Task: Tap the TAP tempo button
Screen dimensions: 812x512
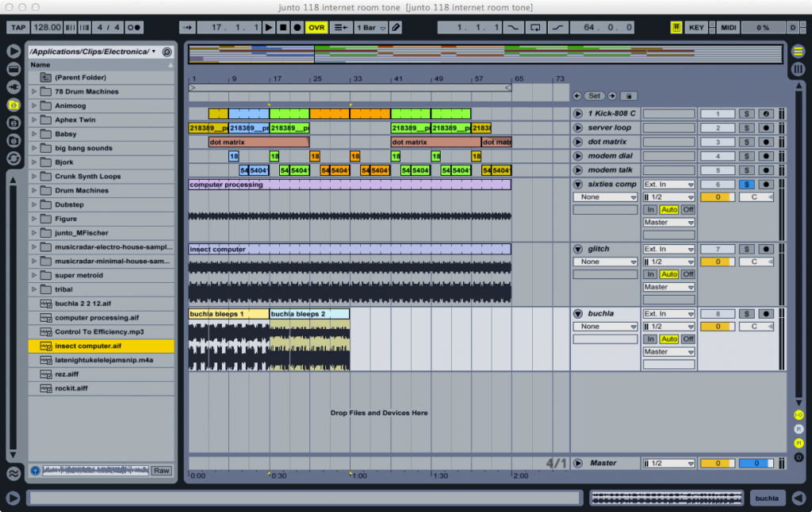Action: pos(18,28)
